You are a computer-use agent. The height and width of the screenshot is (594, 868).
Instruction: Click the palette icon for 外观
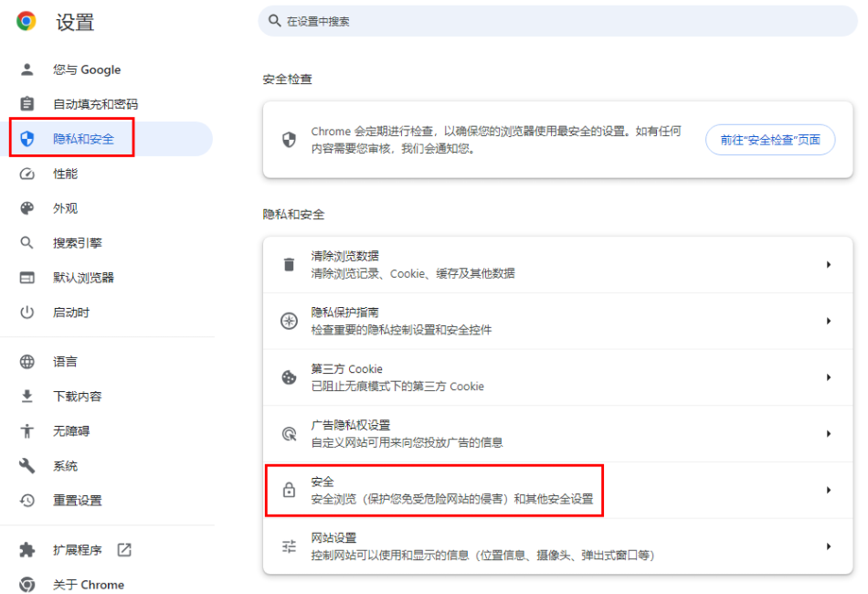pyautogui.click(x=26, y=208)
